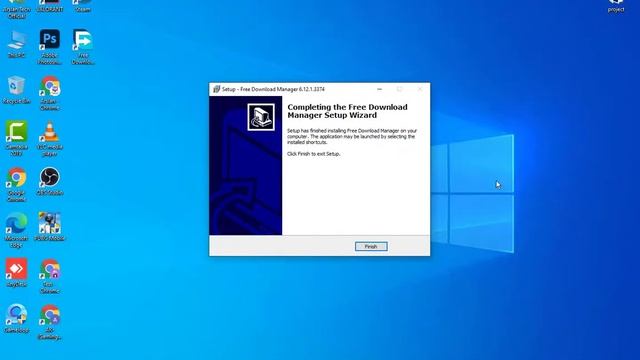Click the setup installer icon in title bar
The height and width of the screenshot is (360, 640).
217,89
